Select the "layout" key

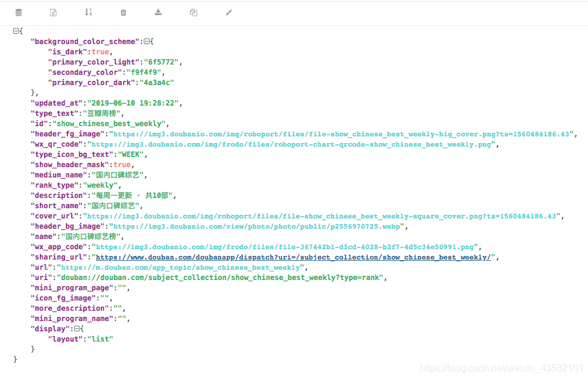(65, 339)
